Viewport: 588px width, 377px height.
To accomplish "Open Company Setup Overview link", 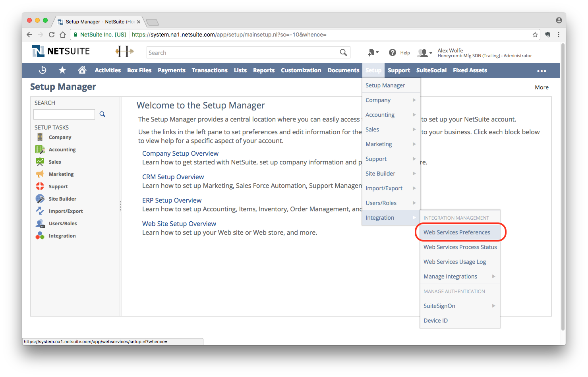I will pos(180,153).
